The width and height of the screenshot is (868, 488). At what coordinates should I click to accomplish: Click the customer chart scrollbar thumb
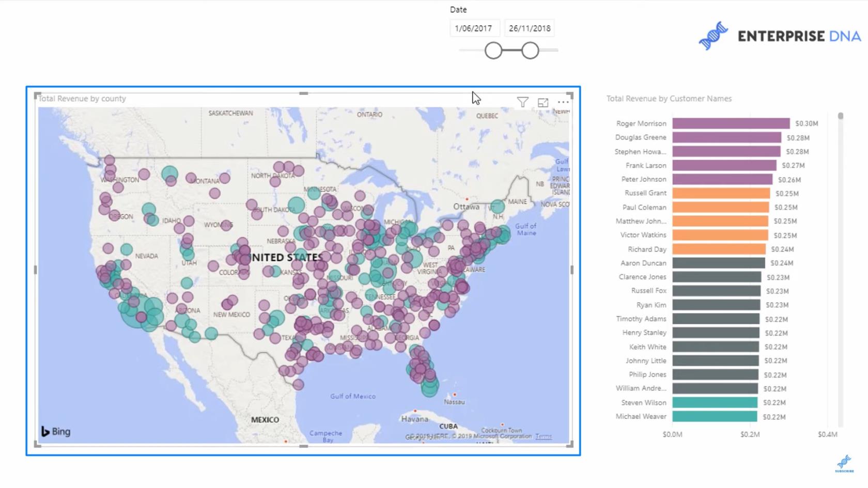841,116
